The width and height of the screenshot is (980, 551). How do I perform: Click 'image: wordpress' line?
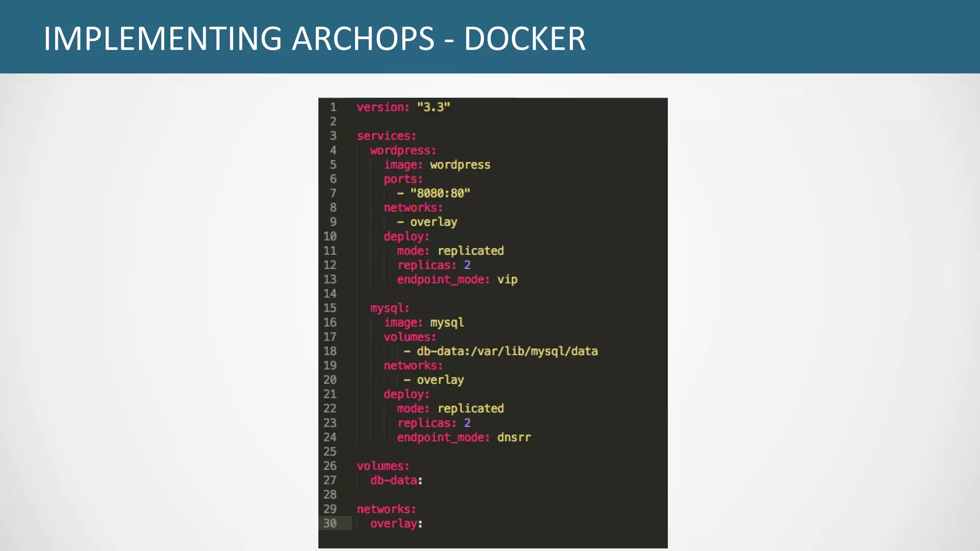pos(437,165)
